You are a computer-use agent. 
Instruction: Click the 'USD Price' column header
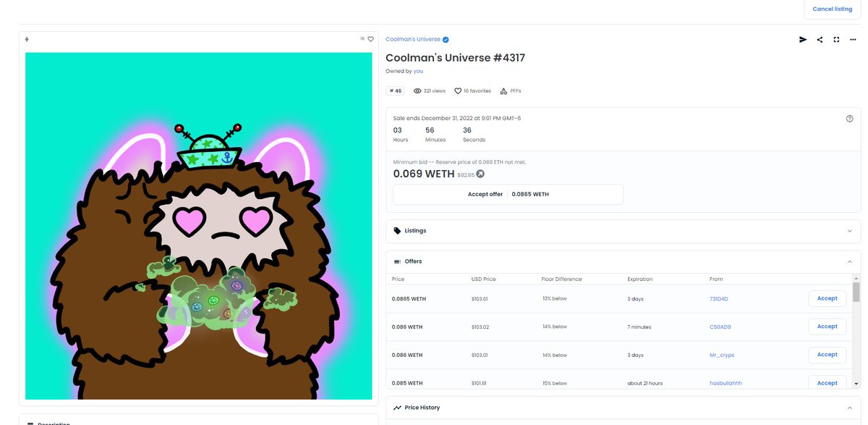(x=483, y=279)
